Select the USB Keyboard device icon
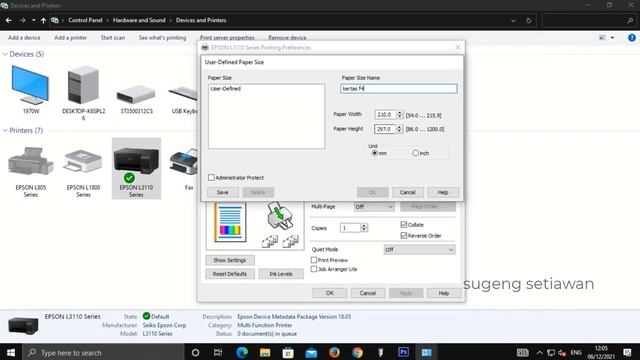This screenshot has height=360, width=640. tap(184, 94)
